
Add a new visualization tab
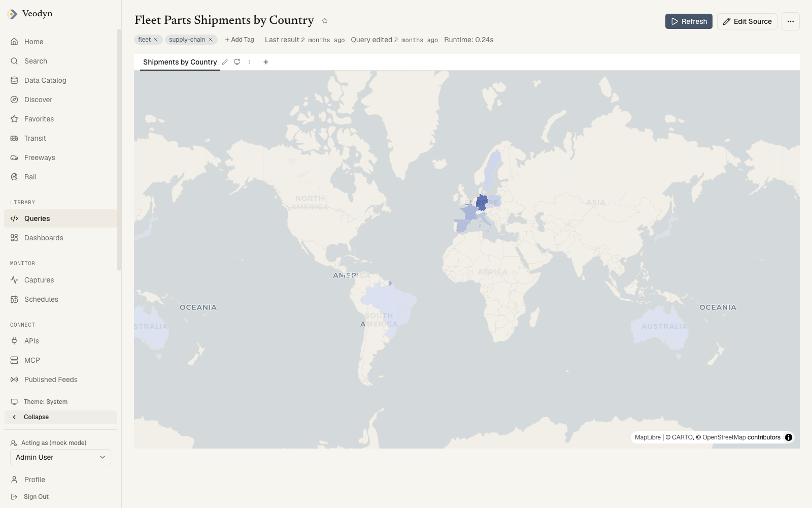tap(266, 62)
